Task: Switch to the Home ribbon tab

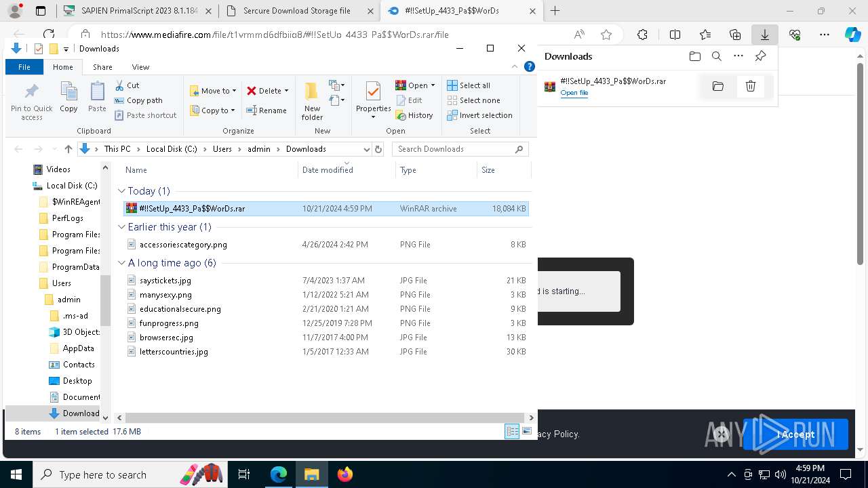Action: click(x=63, y=67)
